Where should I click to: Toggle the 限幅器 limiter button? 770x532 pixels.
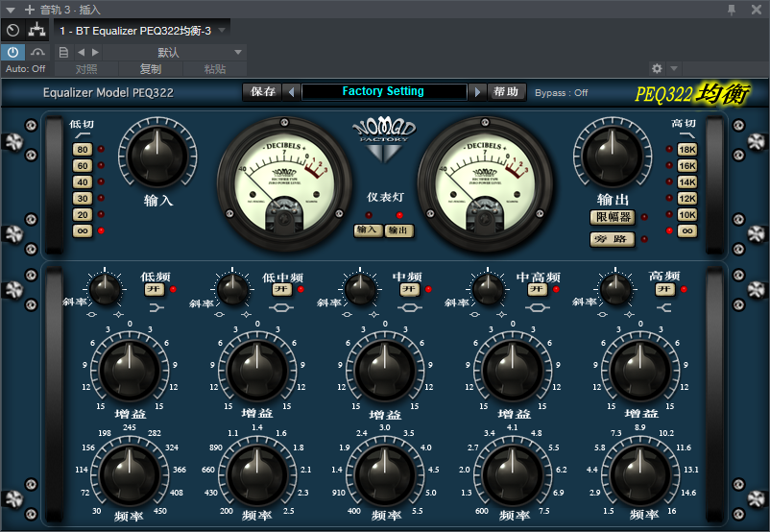[x=613, y=217]
